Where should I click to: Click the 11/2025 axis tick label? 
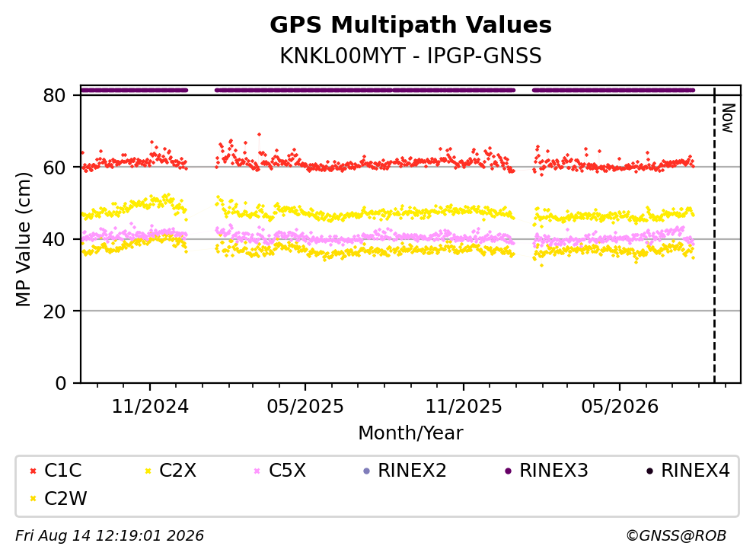(x=464, y=407)
